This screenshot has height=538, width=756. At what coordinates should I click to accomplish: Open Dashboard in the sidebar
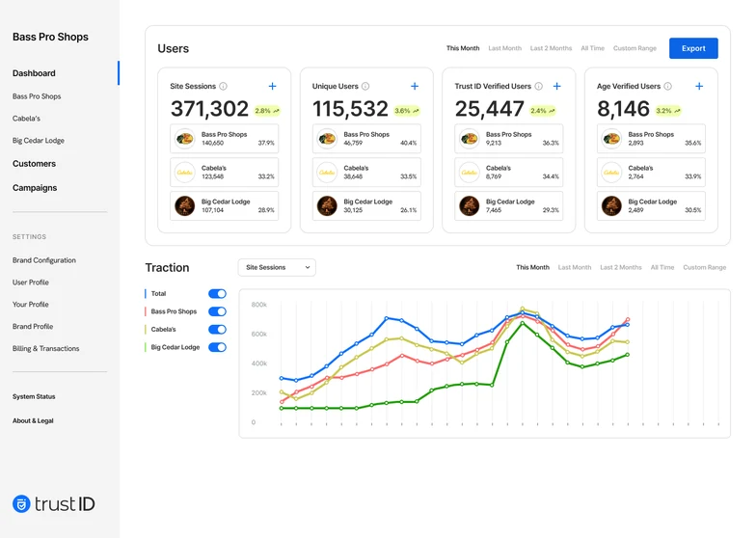point(34,73)
